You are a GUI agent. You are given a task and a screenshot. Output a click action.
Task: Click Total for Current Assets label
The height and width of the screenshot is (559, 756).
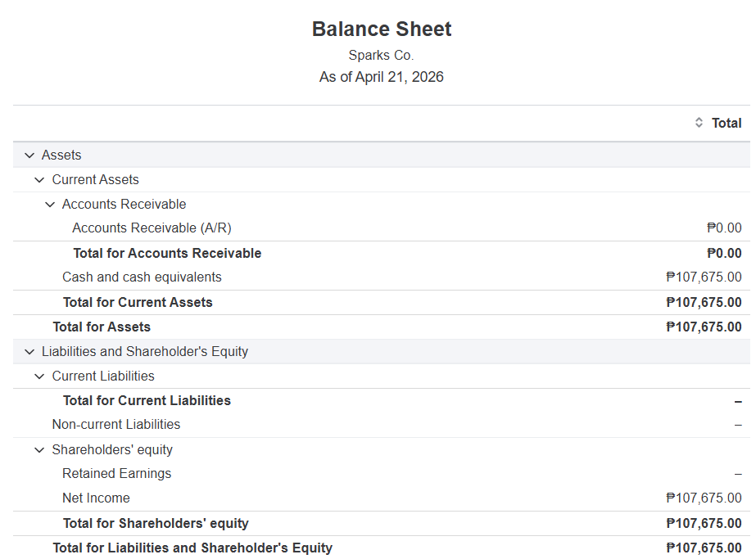coord(138,303)
